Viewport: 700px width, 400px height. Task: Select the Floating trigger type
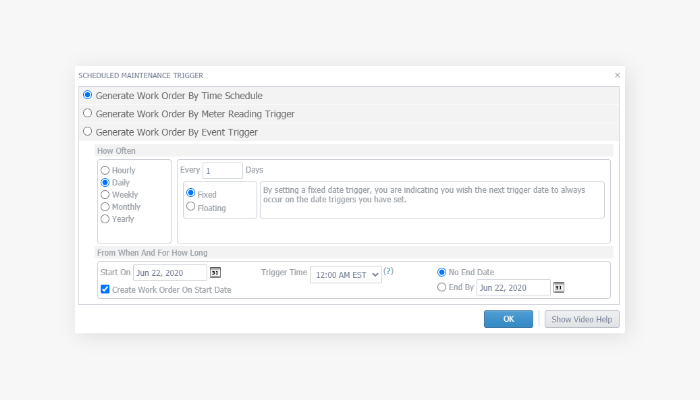click(191, 206)
